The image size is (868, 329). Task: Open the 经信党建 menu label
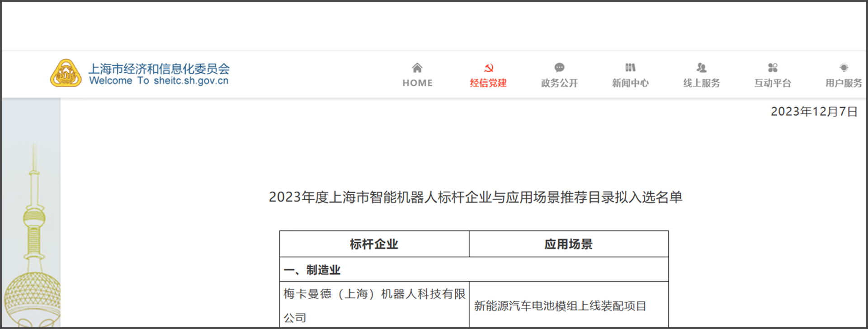tap(488, 83)
